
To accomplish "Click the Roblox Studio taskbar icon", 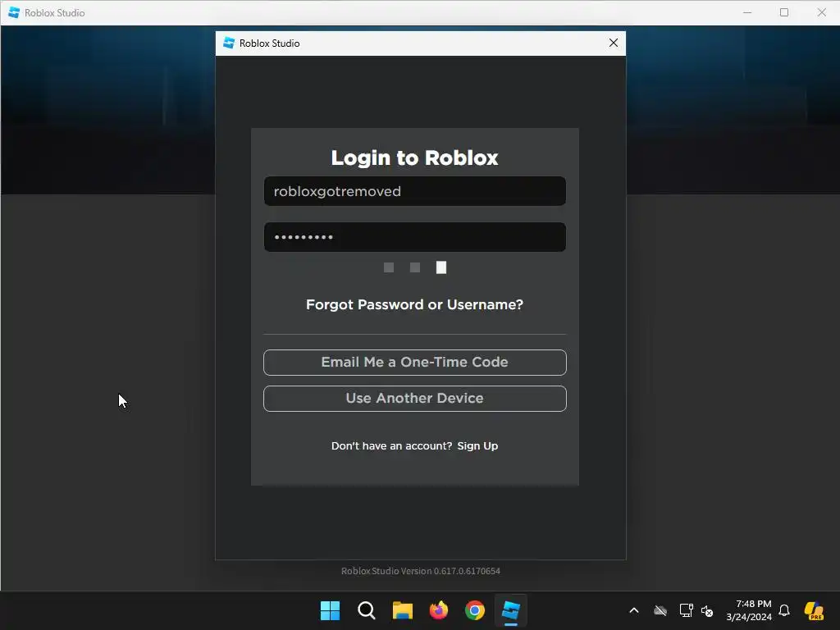I will 510,610.
